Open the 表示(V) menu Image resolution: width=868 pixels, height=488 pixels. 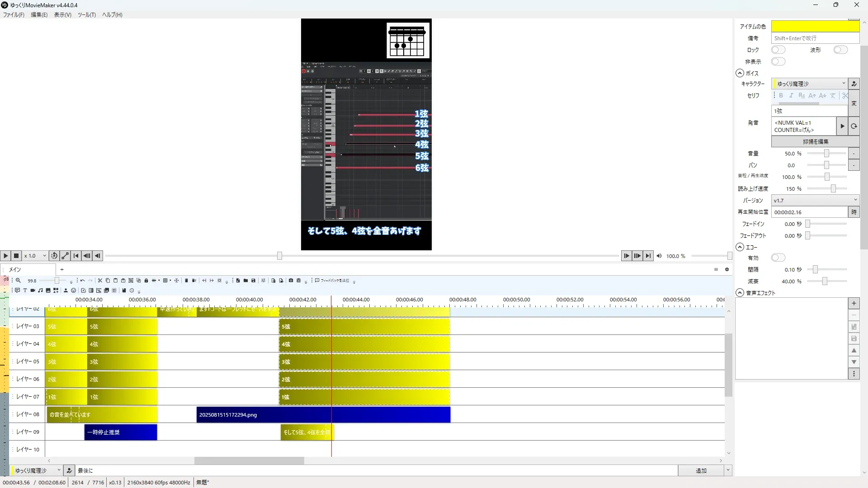62,15
